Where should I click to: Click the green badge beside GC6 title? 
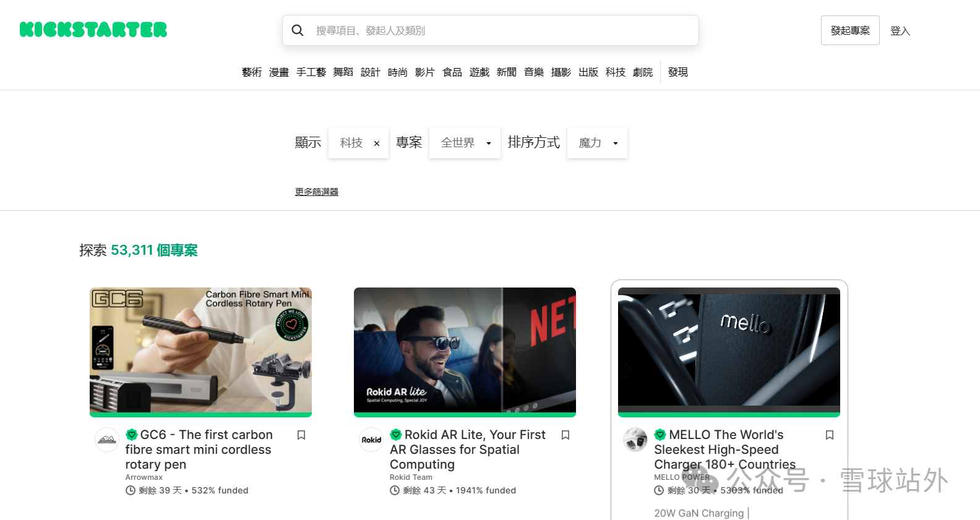(x=132, y=435)
